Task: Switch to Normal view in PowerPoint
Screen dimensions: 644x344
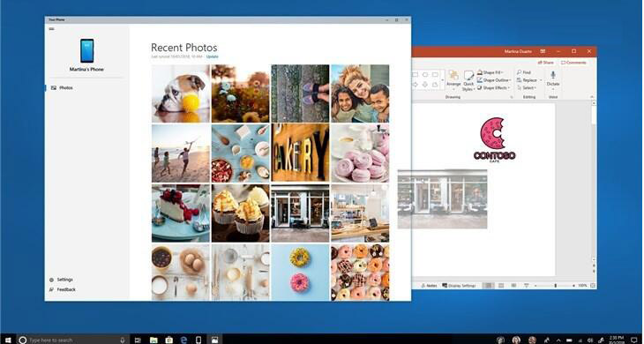Action: [488, 285]
